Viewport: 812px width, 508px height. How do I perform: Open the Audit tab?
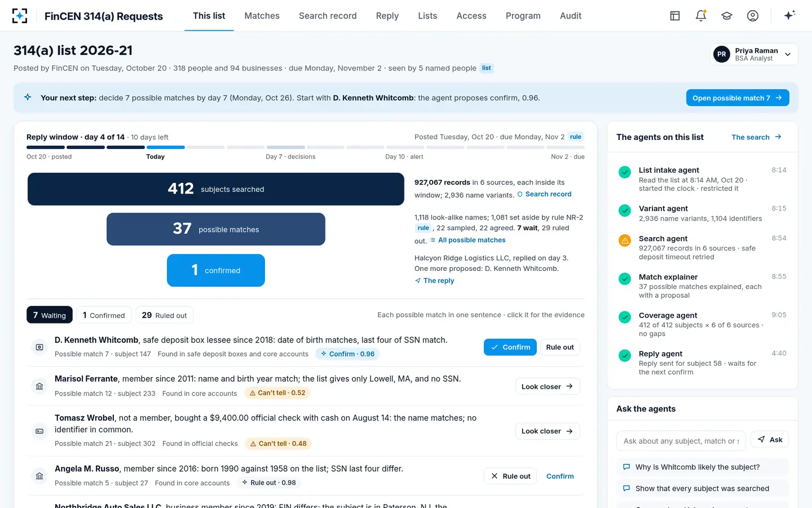pyautogui.click(x=571, y=16)
